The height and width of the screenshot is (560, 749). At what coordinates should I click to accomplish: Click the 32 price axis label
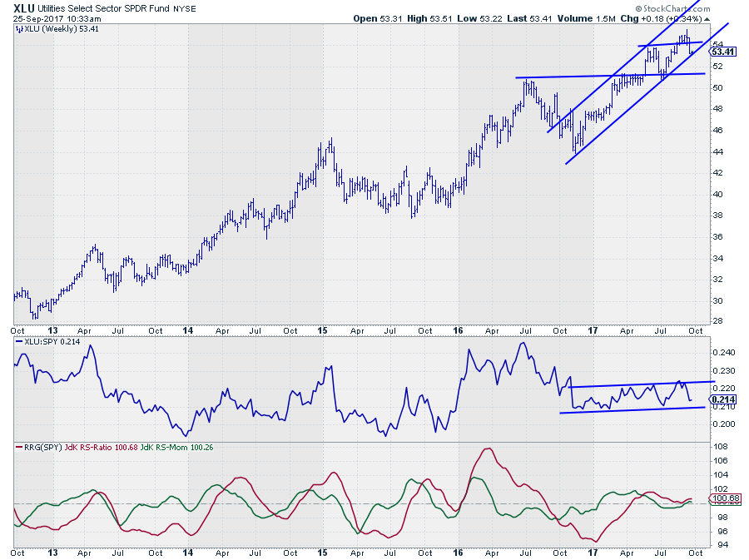pos(717,280)
